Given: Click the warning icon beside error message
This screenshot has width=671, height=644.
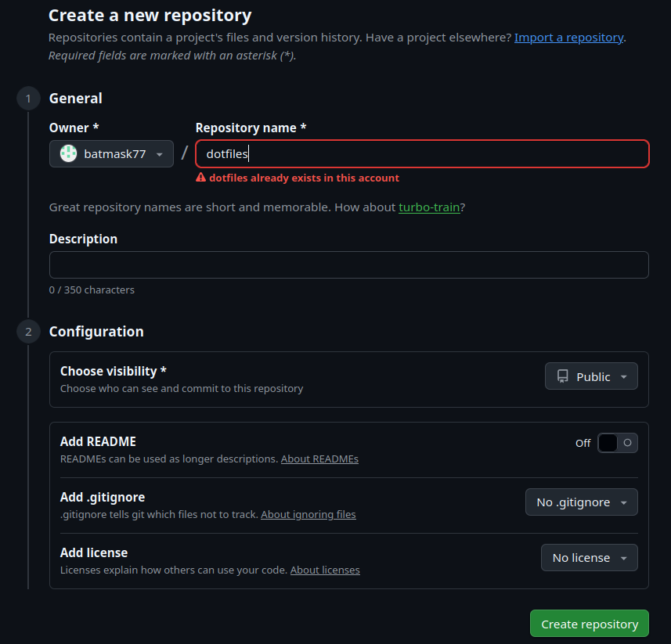Looking at the screenshot, I should [201, 178].
